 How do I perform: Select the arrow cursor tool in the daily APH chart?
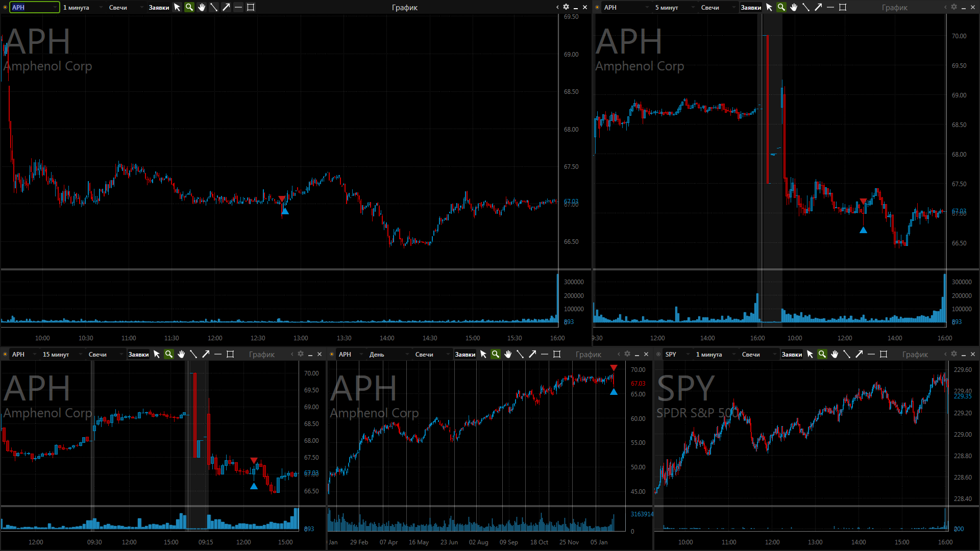click(483, 354)
